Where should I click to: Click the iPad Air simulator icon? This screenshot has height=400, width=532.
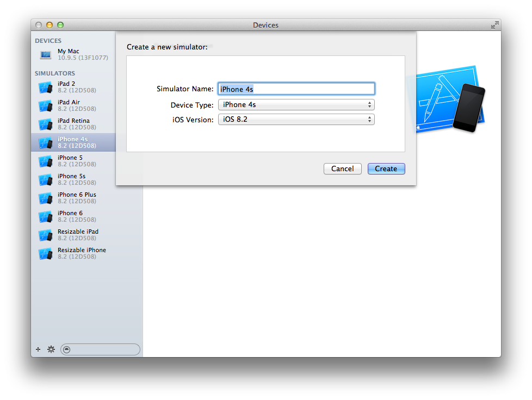[x=46, y=106]
